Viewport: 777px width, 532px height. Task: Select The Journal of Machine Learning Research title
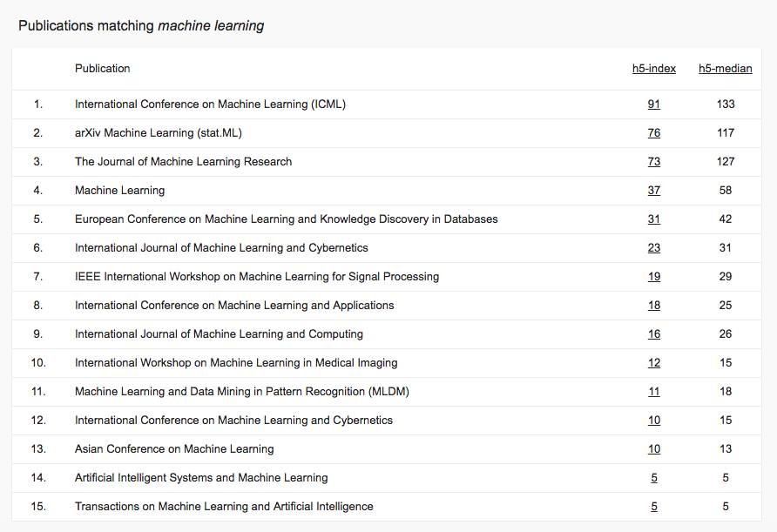click(183, 162)
